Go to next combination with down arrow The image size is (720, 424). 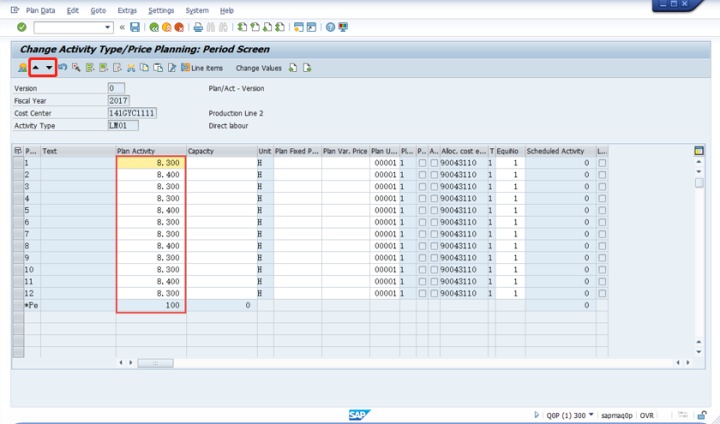click(49, 68)
